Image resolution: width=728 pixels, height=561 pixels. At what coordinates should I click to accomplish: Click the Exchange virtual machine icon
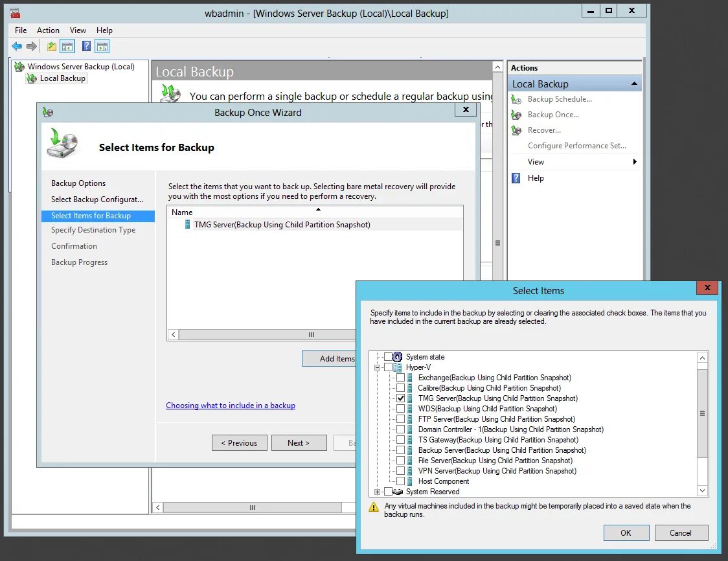pos(409,378)
